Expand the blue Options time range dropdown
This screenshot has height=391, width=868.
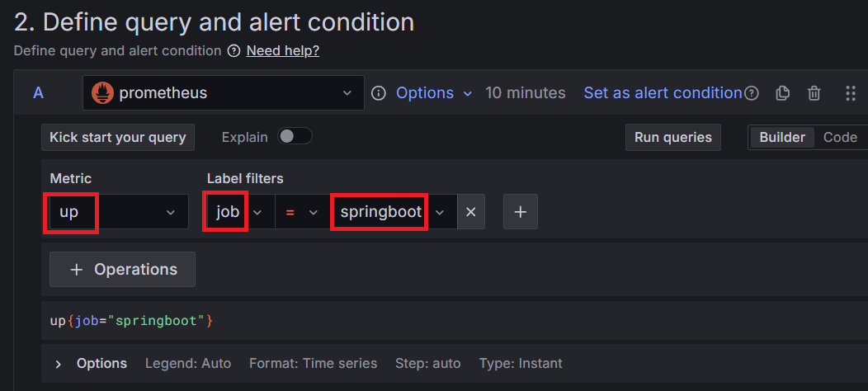tap(434, 93)
